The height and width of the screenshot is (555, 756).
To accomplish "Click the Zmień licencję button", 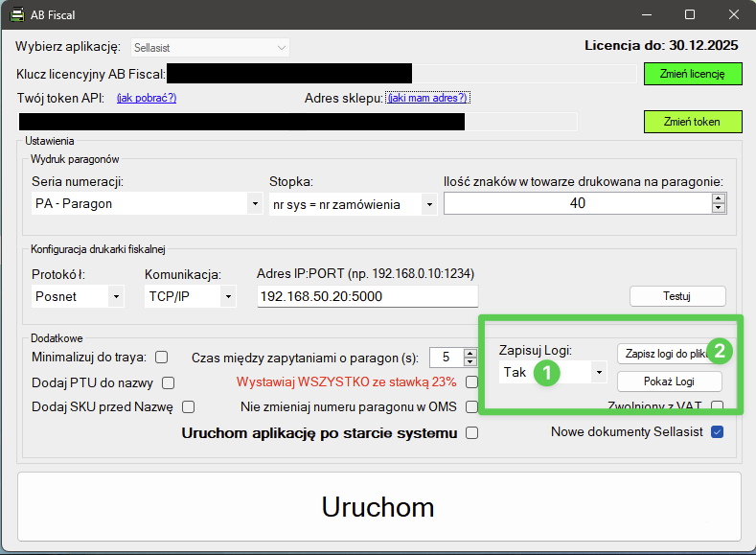I will point(692,74).
